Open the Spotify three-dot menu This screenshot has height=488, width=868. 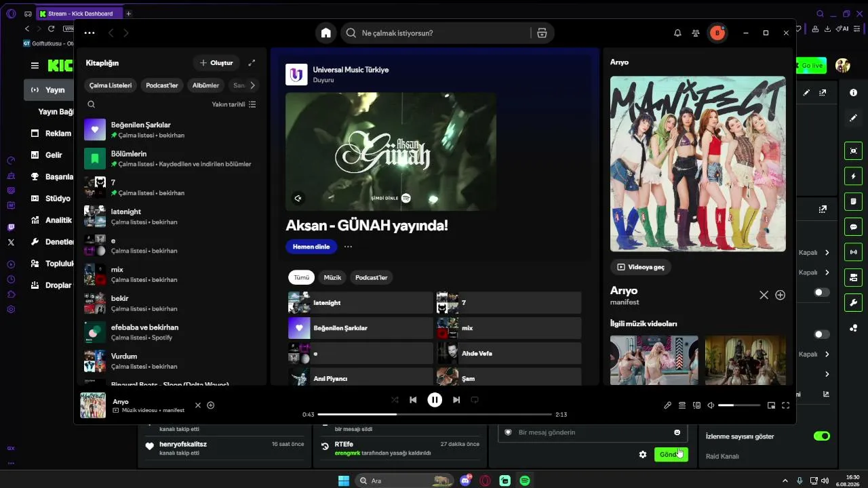(90, 33)
